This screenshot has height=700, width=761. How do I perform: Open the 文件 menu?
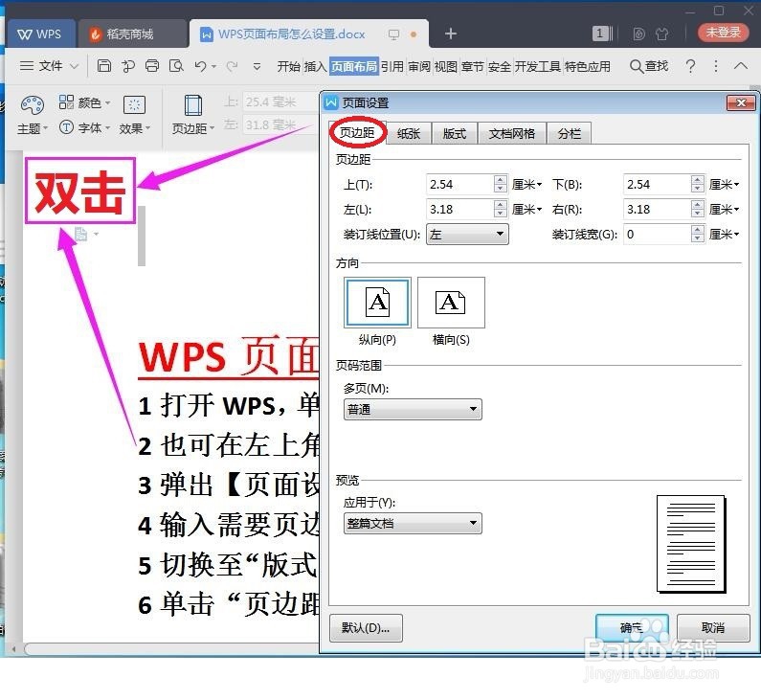49,66
